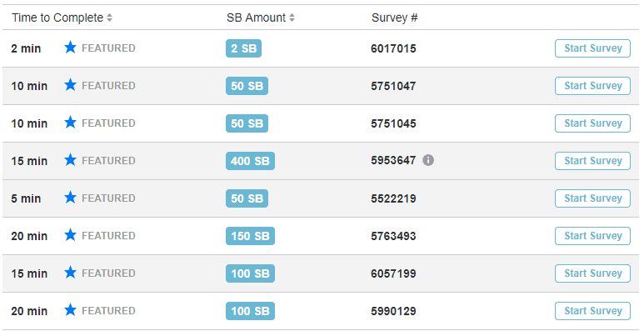Screen dimensions: 644x331
Task: Click the featured star on the 400 SB row
Action: (70, 160)
